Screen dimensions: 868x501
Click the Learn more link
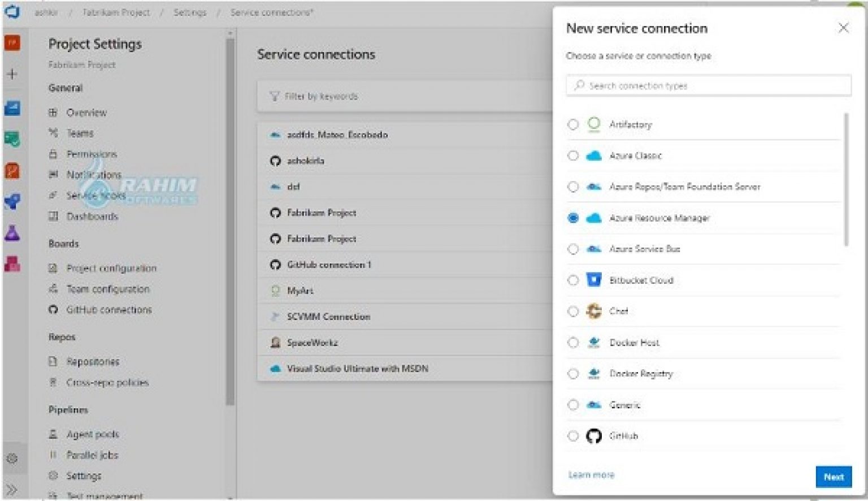(591, 475)
